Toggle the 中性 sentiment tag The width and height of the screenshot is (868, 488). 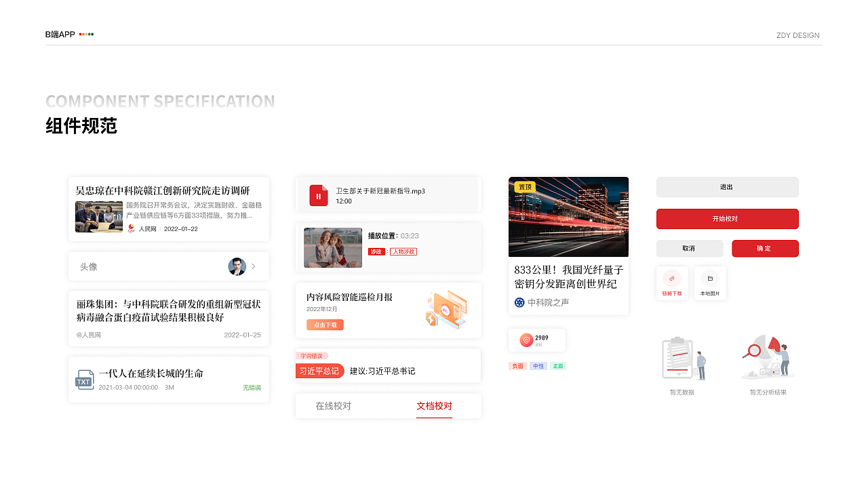538,365
